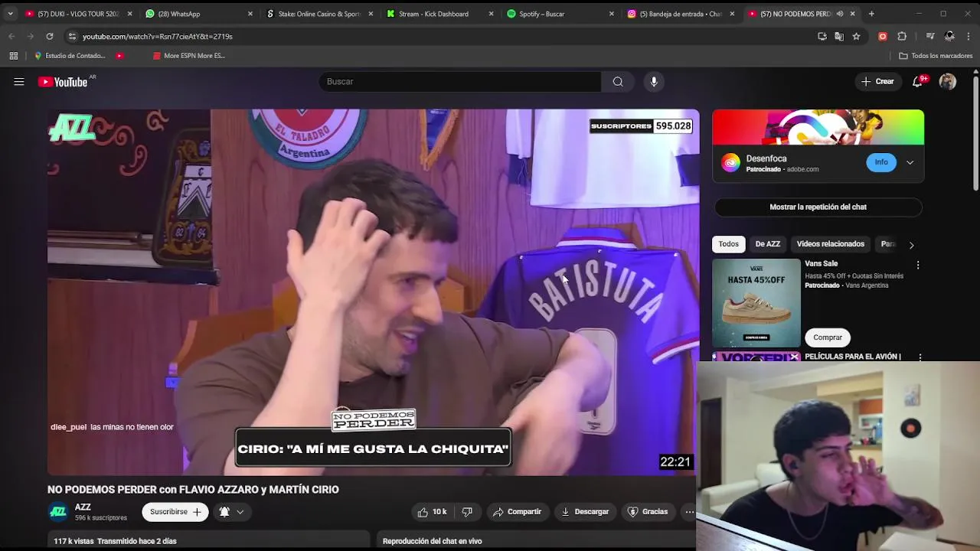
Task: Click the Suscribirse button
Action: pyautogui.click(x=175, y=512)
